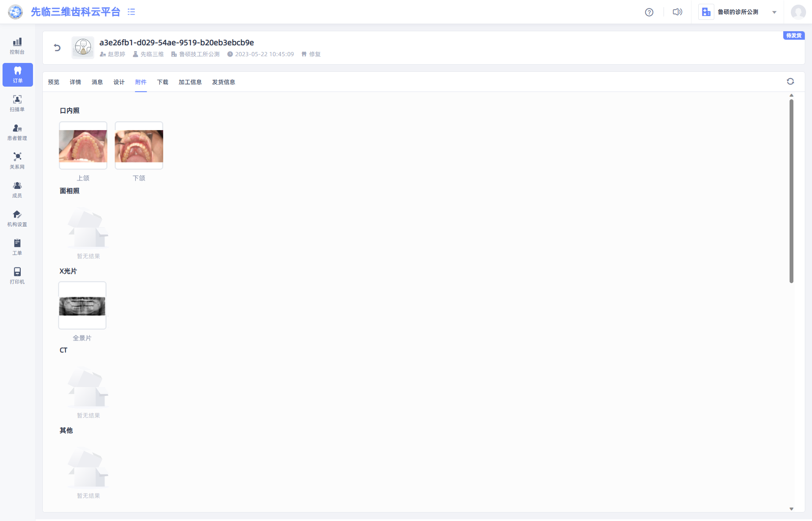
Task: Click the vertical scrollbar thumb
Action: tap(791, 191)
